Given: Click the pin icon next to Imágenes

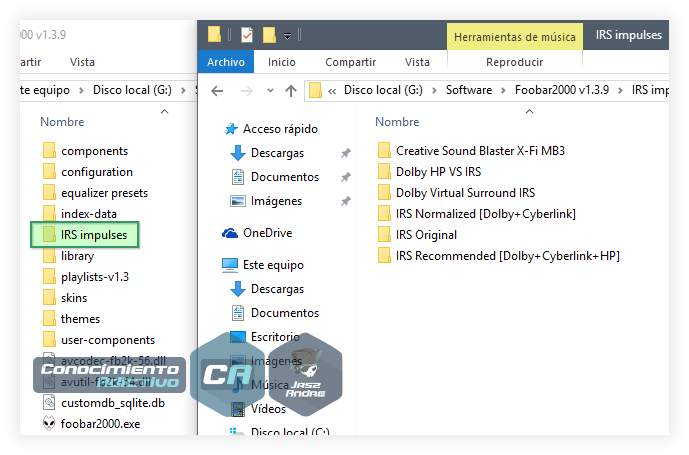Looking at the screenshot, I should click(x=346, y=201).
